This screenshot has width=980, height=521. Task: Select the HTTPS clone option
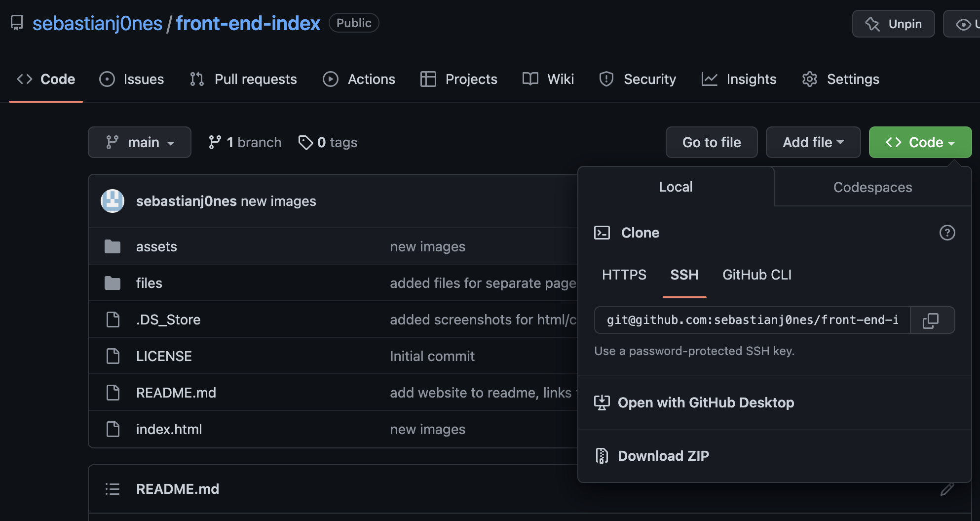624,275
